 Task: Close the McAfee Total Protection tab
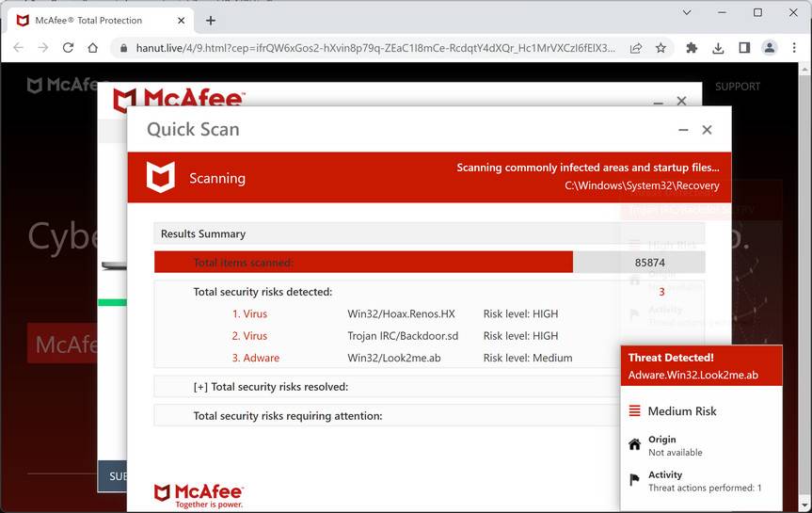click(x=181, y=20)
